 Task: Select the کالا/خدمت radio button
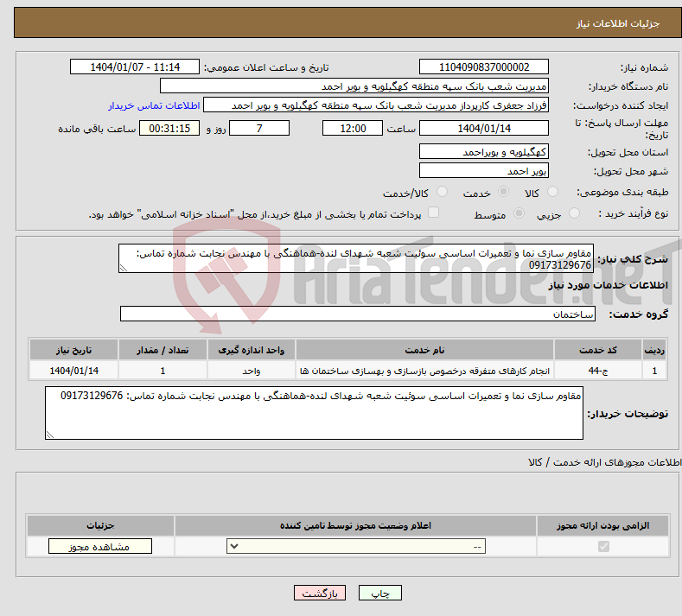(x=442, y=191)
